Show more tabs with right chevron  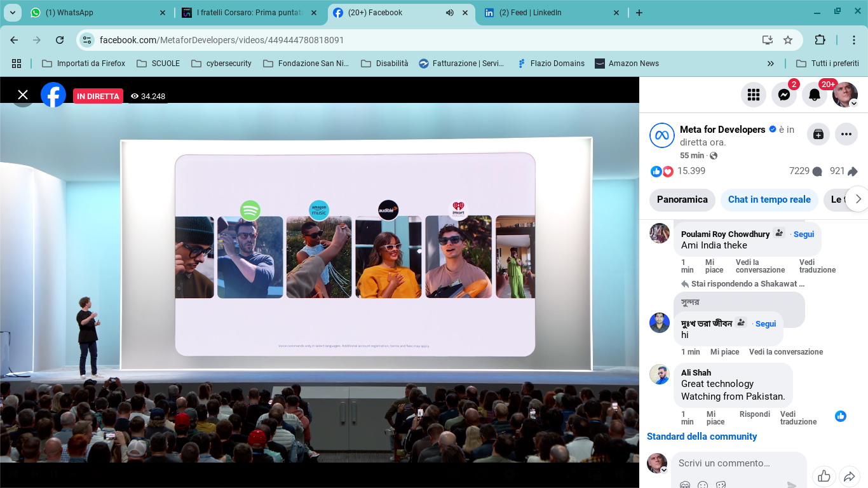858,199
